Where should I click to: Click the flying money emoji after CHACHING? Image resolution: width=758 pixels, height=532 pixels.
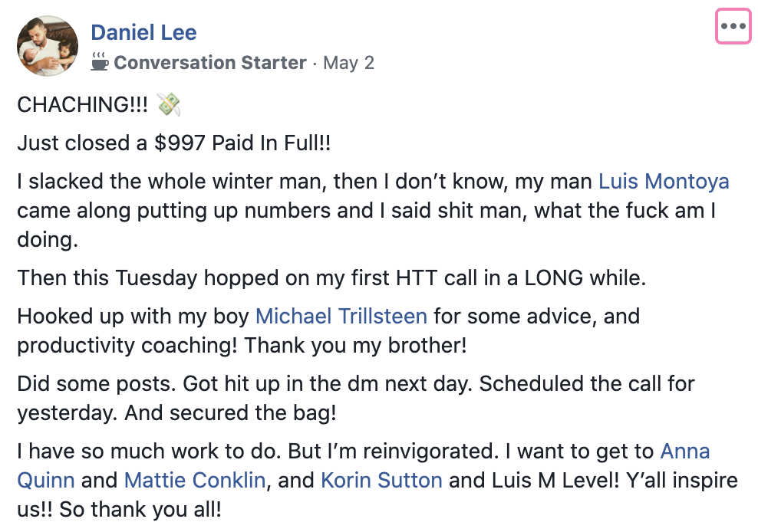tap(169, 104)
